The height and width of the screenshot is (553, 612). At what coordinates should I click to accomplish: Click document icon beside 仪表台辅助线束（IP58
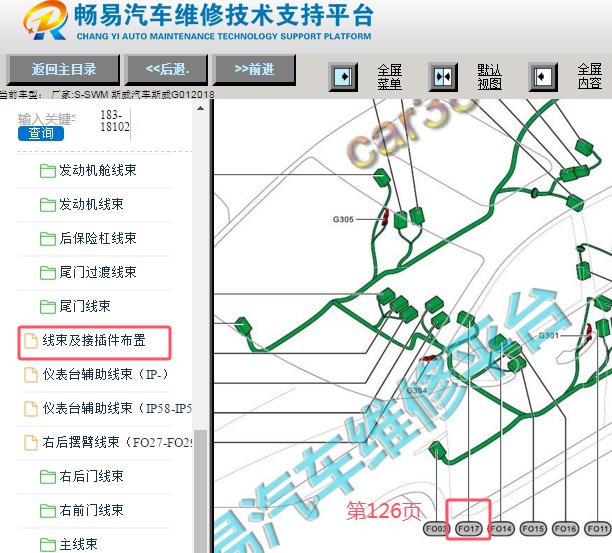point(31,409)
